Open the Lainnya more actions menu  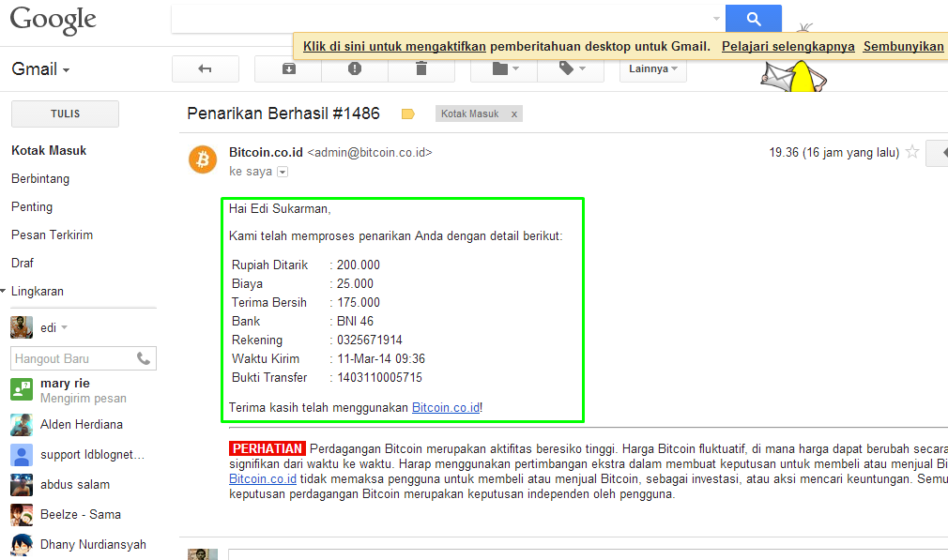[x=653, y=68]
